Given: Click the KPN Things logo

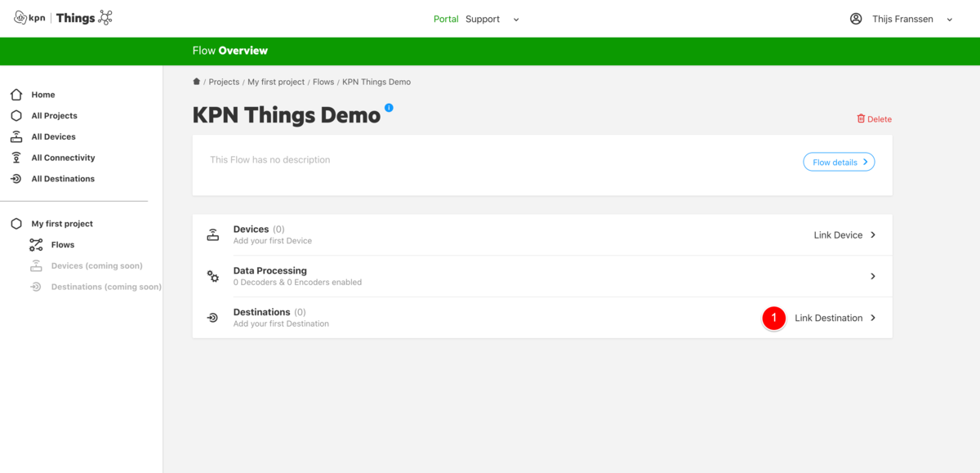Looking at the screenshot, I should tap(63, 18).
